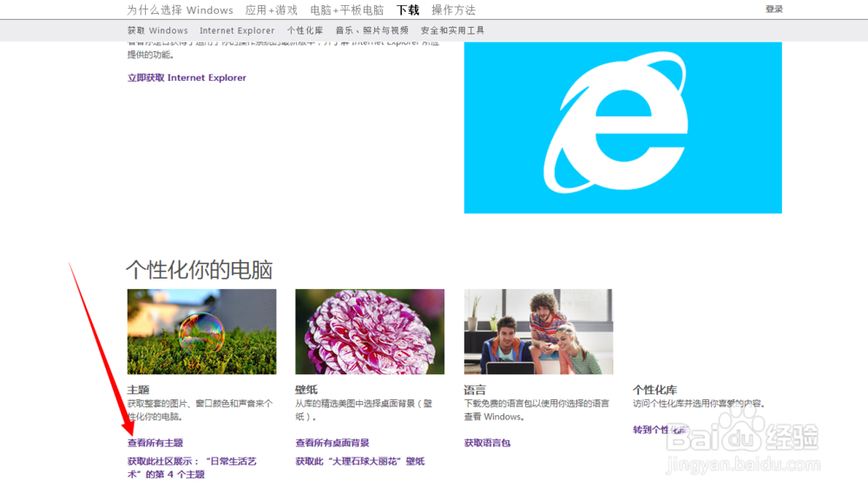This screenshot has width=868, height=494.
Task: Click the 个性化库 column heading
Action: coord(654,389)
